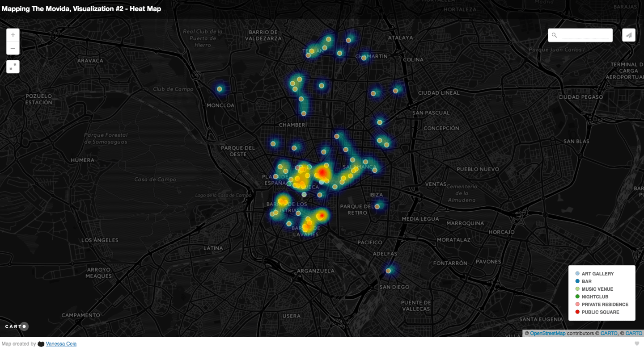Click the Public Square red legend swatch
644x347 pixels.
[x=577, y=312]
